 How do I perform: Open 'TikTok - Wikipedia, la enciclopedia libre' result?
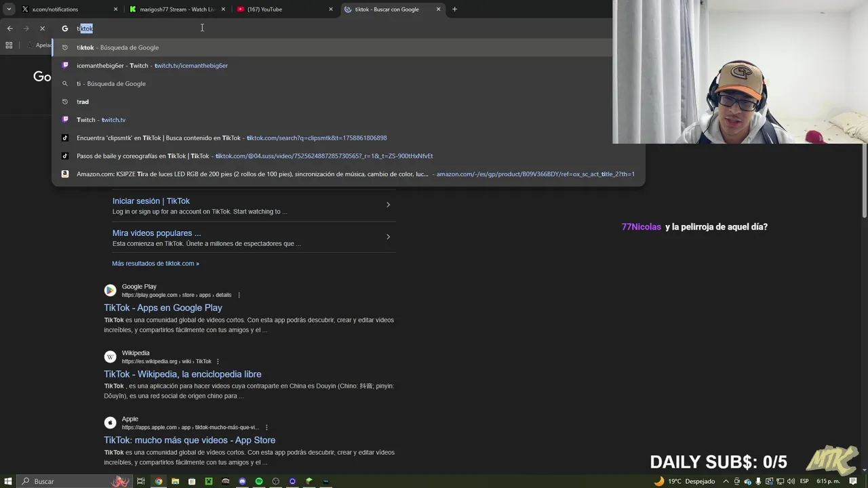(x=182, y=374)
